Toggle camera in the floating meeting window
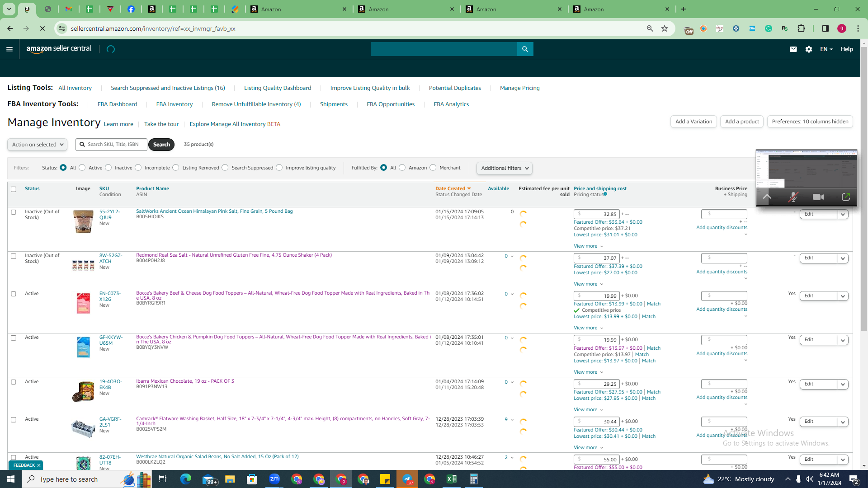This screenshot has width=868, height=488. coord(818,197)
